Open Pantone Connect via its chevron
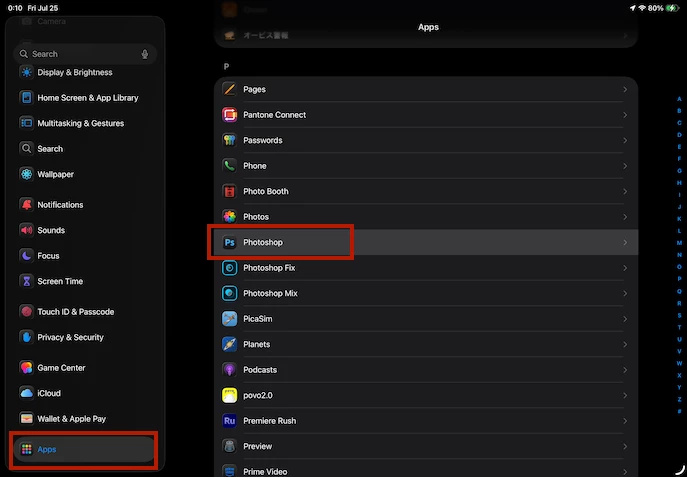 (x=625, y=115)
